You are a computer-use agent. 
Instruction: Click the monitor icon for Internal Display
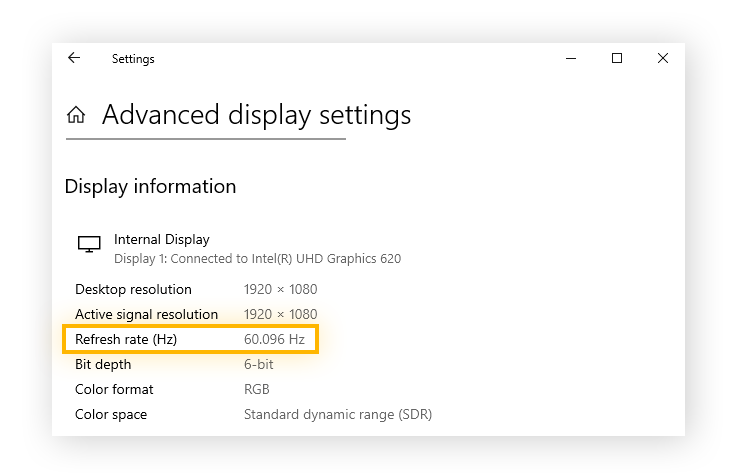[x=89, y=244]
